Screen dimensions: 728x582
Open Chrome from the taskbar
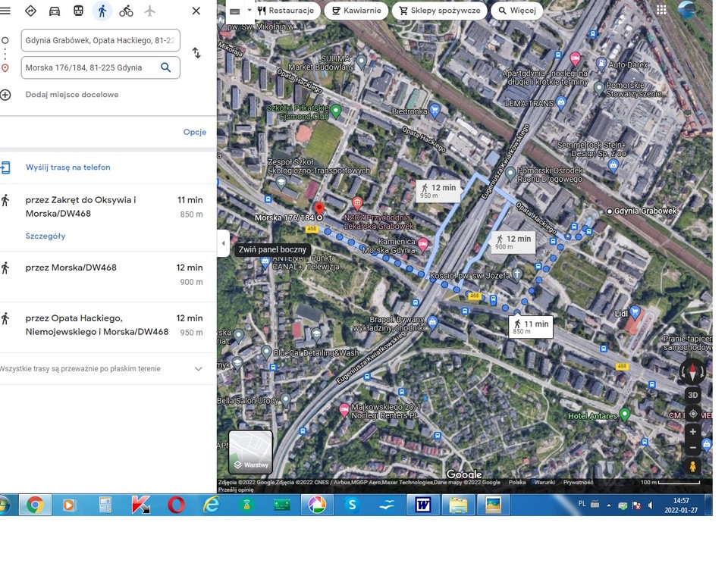click(35, 505)
